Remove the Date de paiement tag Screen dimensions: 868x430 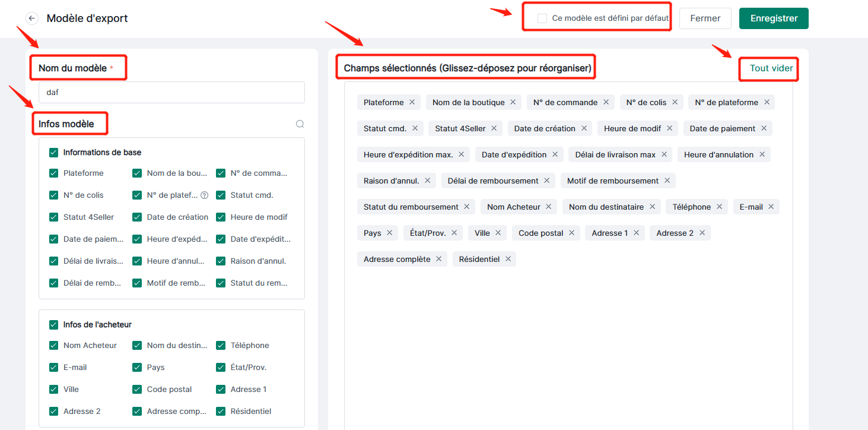764,128
